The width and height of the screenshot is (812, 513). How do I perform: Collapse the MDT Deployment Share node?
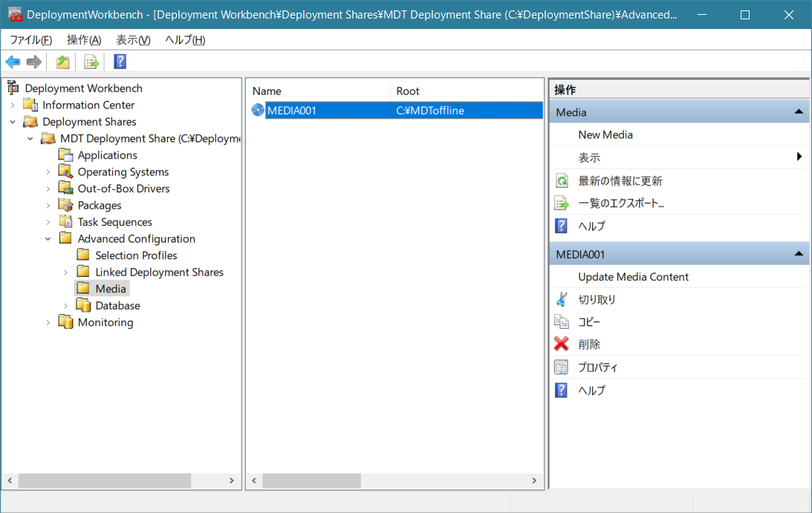pos(30,139)
